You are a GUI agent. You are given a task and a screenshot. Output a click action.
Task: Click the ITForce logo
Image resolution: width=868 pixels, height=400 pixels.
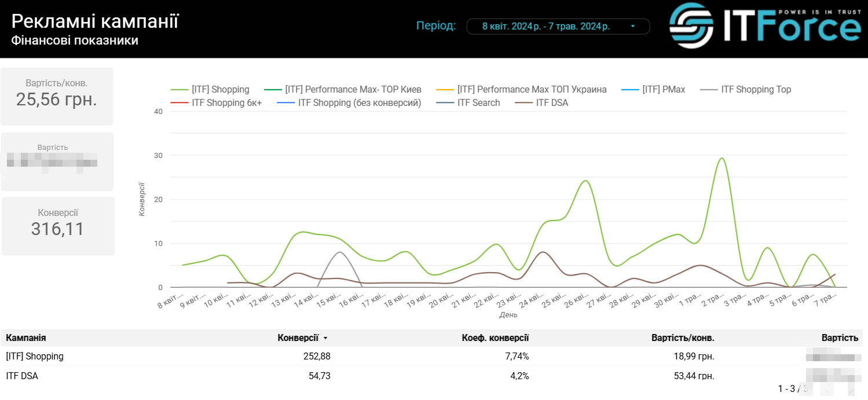click(x=764, y=26)
